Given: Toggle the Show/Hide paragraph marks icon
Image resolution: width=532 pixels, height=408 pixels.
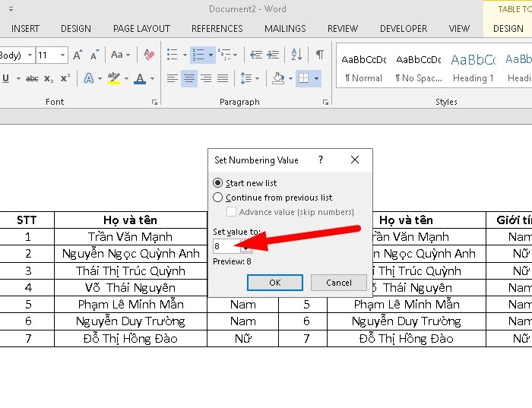Looking at the screenshot, I should click(320, 55).
